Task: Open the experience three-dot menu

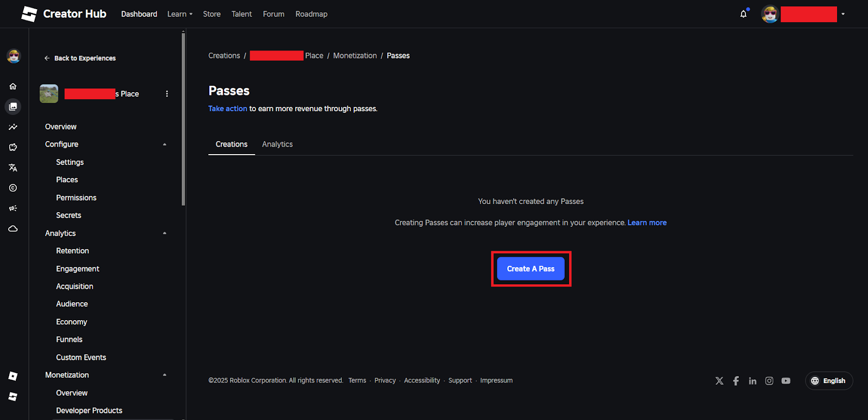Action: (x=167, y=94)
